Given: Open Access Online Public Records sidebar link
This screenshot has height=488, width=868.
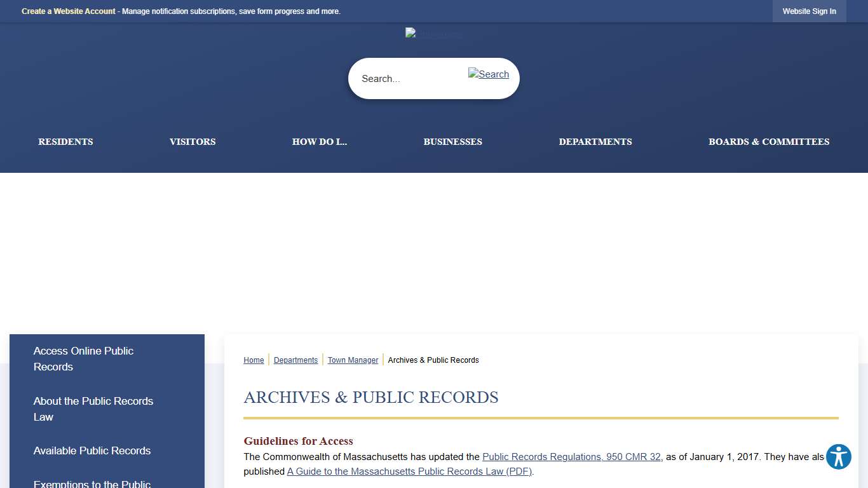Looking at the screenshot, I should tap(83, 358).
